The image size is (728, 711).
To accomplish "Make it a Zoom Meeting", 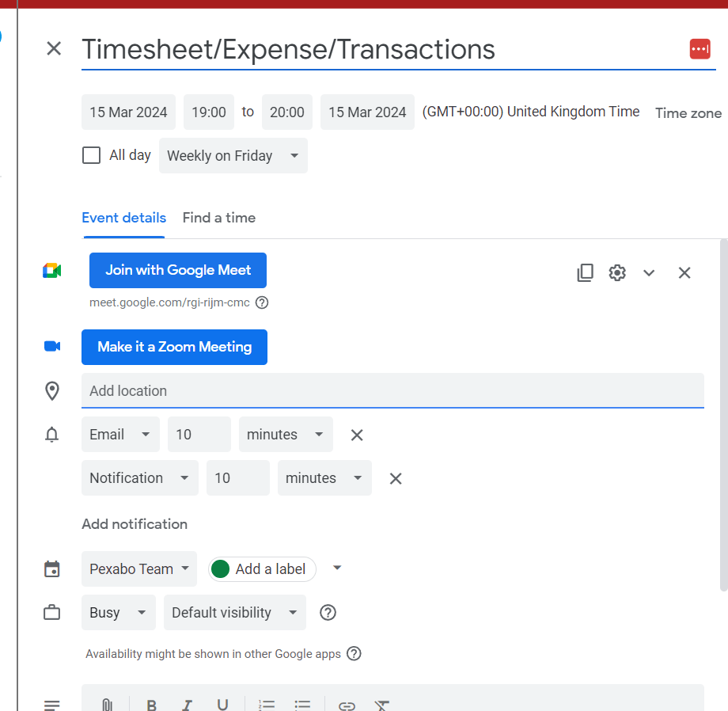I will click(x=175, y=347).
